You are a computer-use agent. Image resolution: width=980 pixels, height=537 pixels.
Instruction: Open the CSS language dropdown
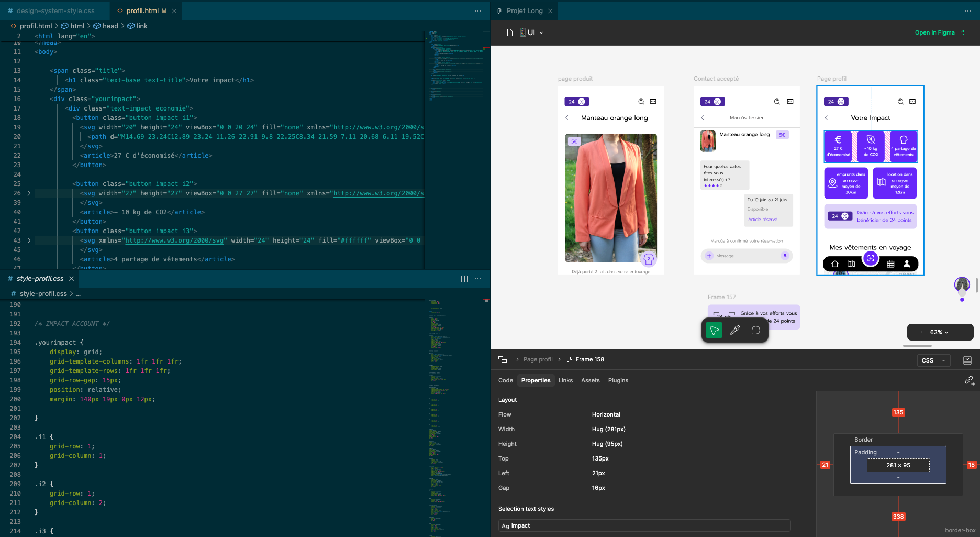[933, 360]
